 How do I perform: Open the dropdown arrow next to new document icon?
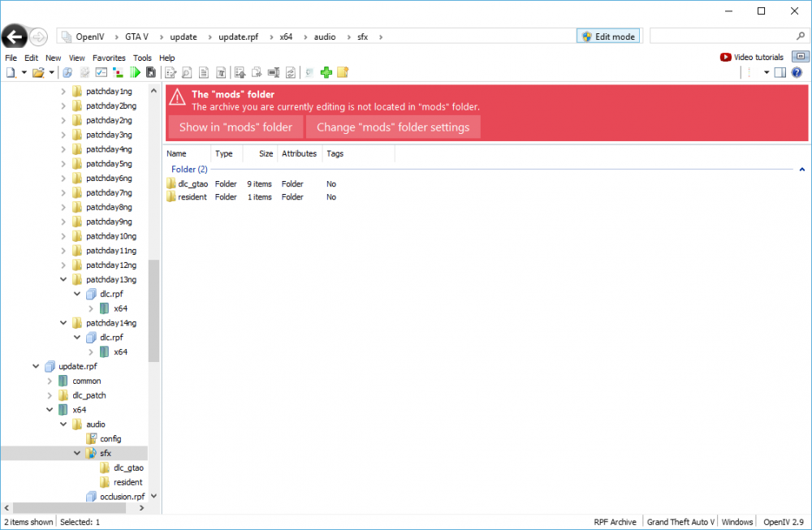[24, 72]
